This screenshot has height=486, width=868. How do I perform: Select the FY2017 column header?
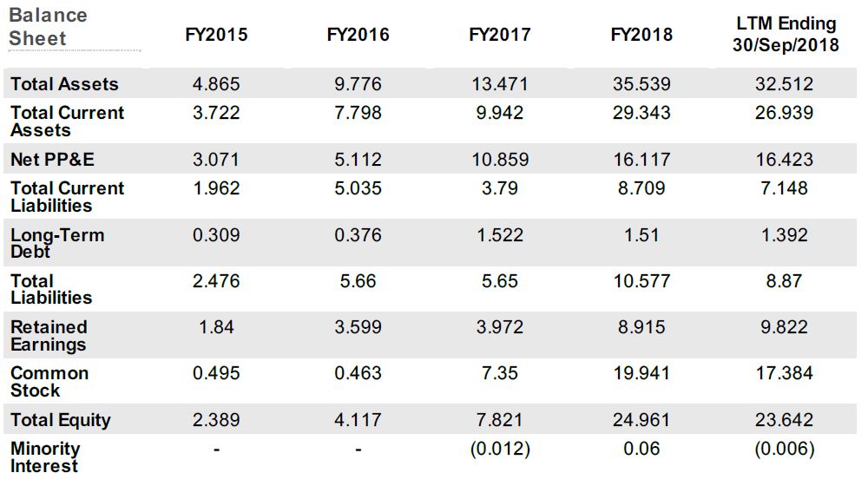[x=499, y=35]
